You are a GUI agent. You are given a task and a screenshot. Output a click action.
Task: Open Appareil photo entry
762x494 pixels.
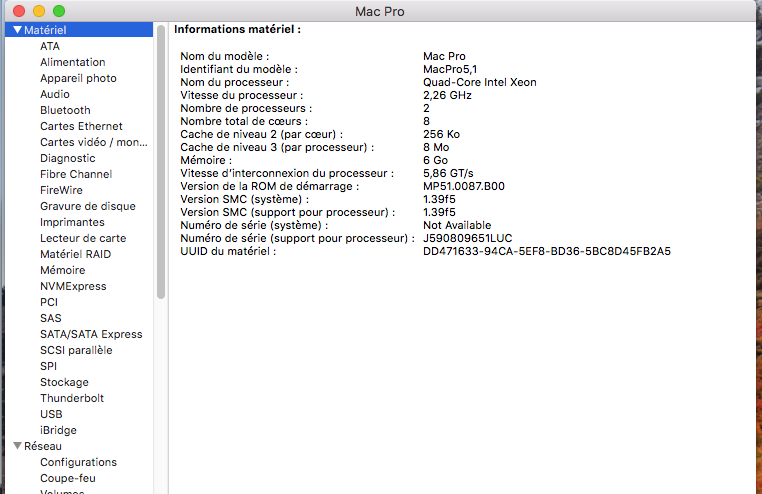coord(78,78)
